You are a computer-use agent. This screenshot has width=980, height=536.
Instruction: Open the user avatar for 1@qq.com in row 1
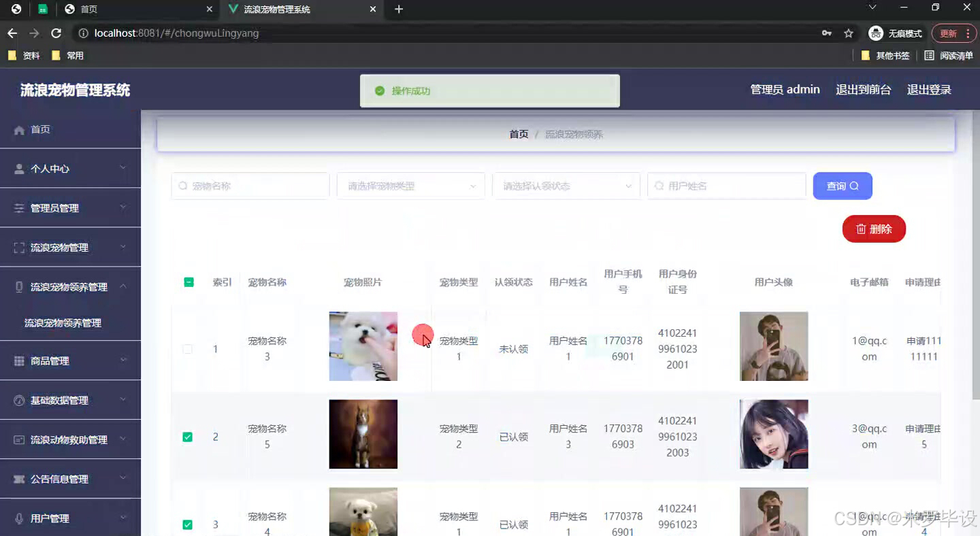774,346
